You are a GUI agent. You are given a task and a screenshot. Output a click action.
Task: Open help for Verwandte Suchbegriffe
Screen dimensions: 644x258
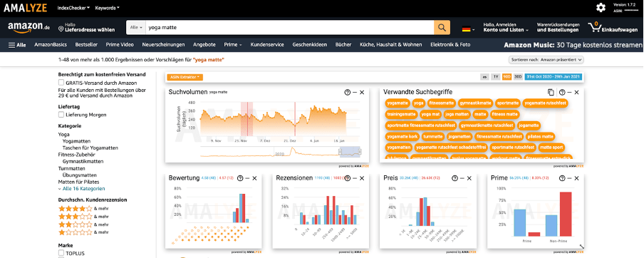point(562,93)
